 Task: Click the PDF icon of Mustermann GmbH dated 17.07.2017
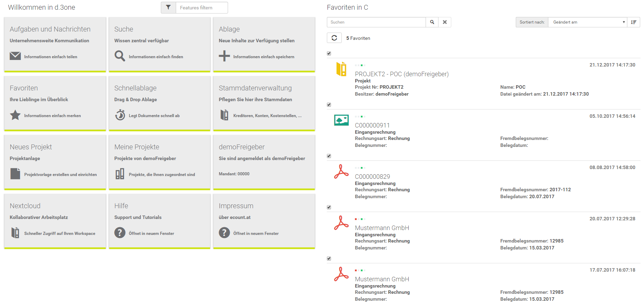341,274
